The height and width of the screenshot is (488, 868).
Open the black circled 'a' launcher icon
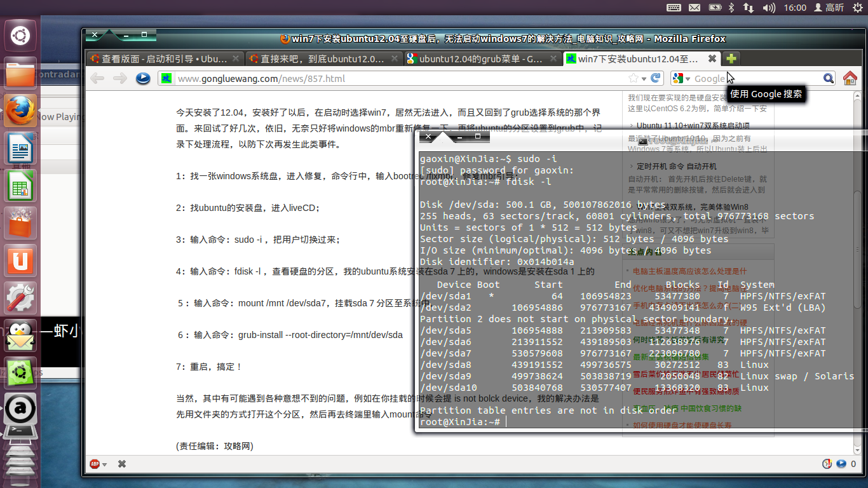20,409
